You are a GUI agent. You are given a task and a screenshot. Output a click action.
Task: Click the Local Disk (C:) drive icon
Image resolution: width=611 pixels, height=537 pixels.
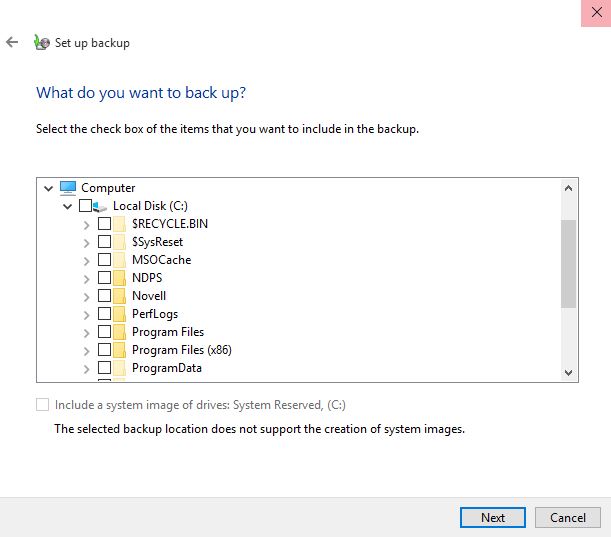click(100, 207)
